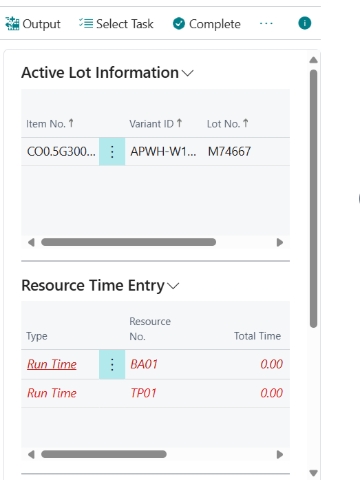Click the Total Time column header
Screen dimensions: 360x480
pyautogui.click(x=257, y=336)
